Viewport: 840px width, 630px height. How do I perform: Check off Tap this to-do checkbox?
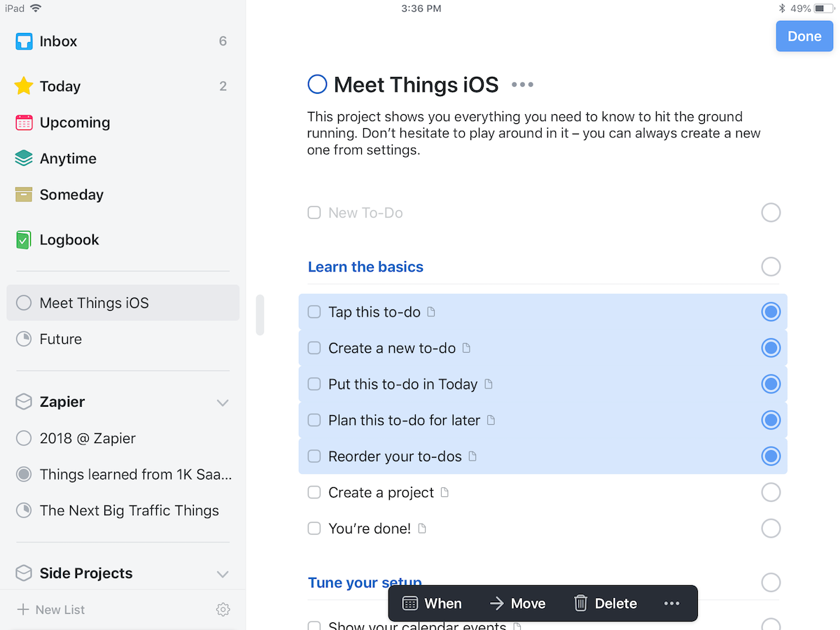pos(314,311)
